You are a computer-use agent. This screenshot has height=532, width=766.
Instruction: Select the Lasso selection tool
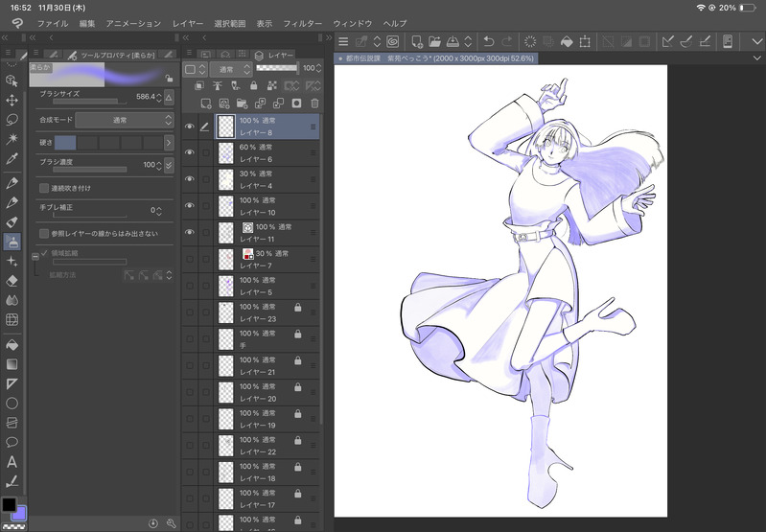click(12, 120)
